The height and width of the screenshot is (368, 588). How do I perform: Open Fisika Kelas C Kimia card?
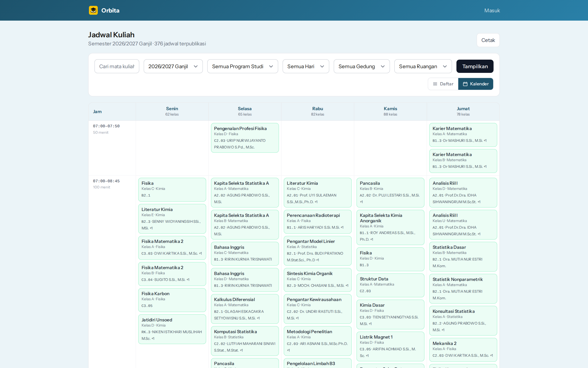(172, 189)
